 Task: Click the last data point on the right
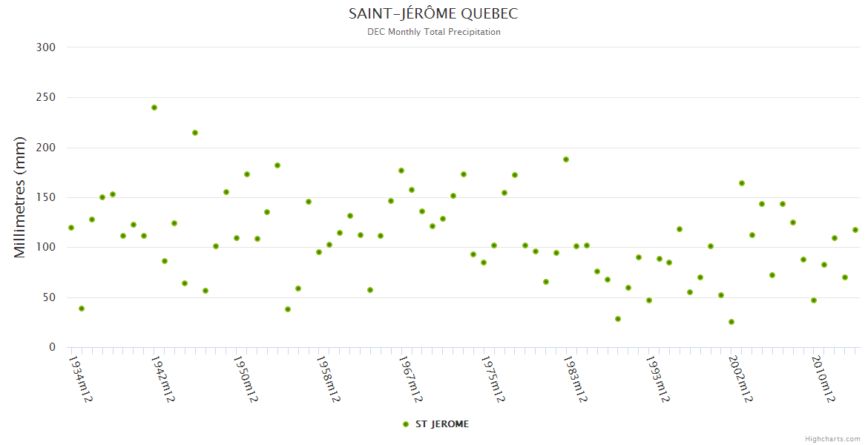pyautogui.click(x=855, y=230)
